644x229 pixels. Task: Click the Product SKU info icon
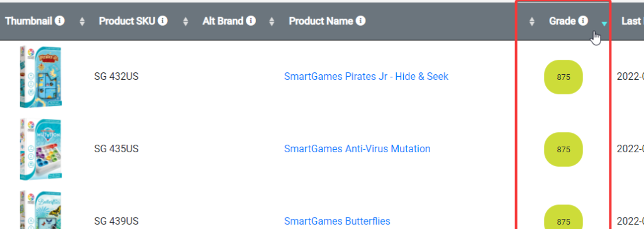163,21
